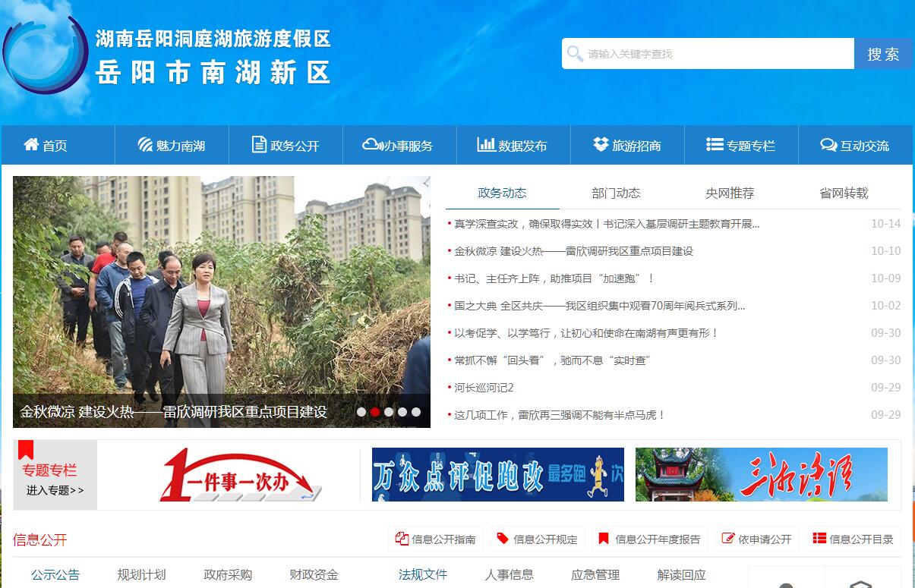Switch to the 政务动态 tab

click(x=503, y=193)
